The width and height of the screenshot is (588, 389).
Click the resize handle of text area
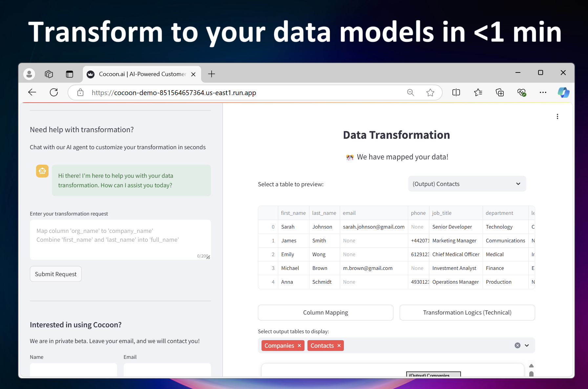(x=208, y=257)
